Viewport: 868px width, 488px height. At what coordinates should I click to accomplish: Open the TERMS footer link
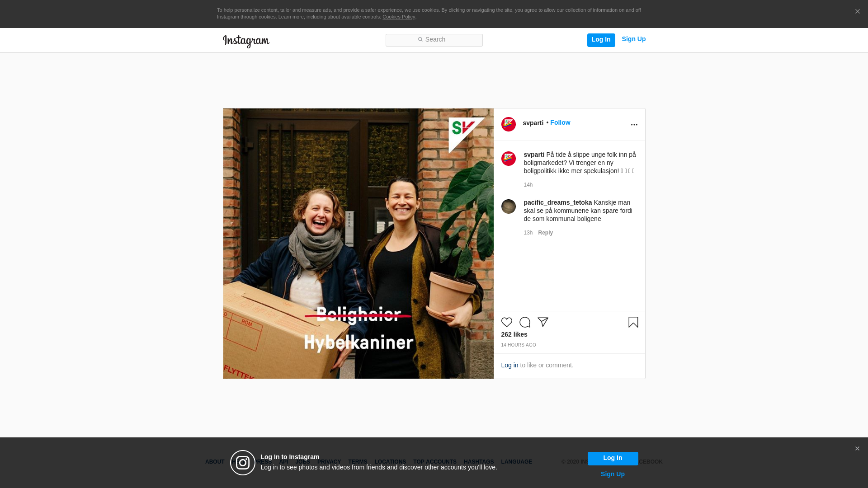pyautogui.click(x=358, y=462)
